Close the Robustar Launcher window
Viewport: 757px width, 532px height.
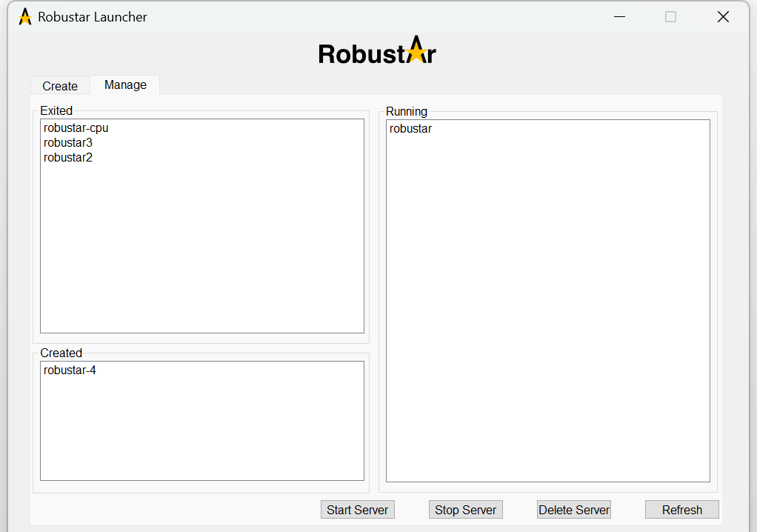pos(723,16)
